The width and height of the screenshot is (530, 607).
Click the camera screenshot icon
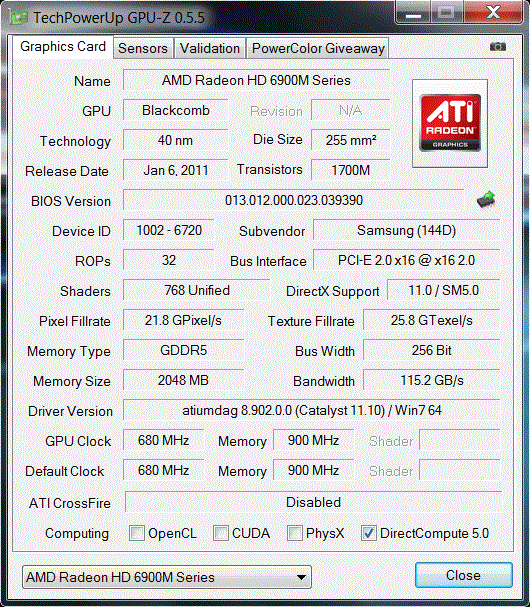pyautogui.click(x=497, y=47)
